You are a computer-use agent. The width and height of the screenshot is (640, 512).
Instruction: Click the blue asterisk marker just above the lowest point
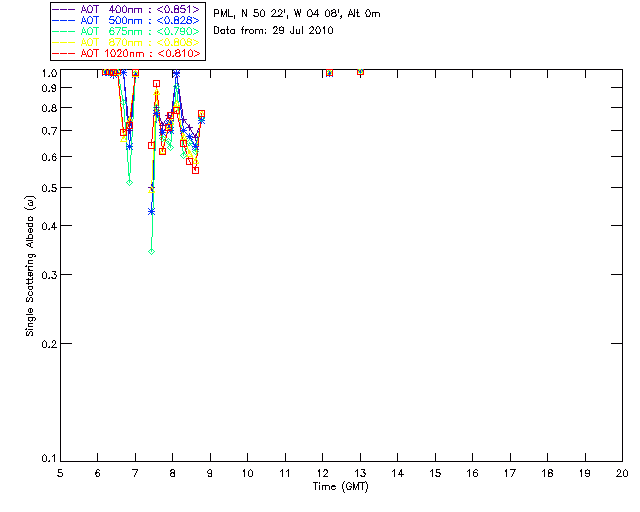(x=151, y=211)
